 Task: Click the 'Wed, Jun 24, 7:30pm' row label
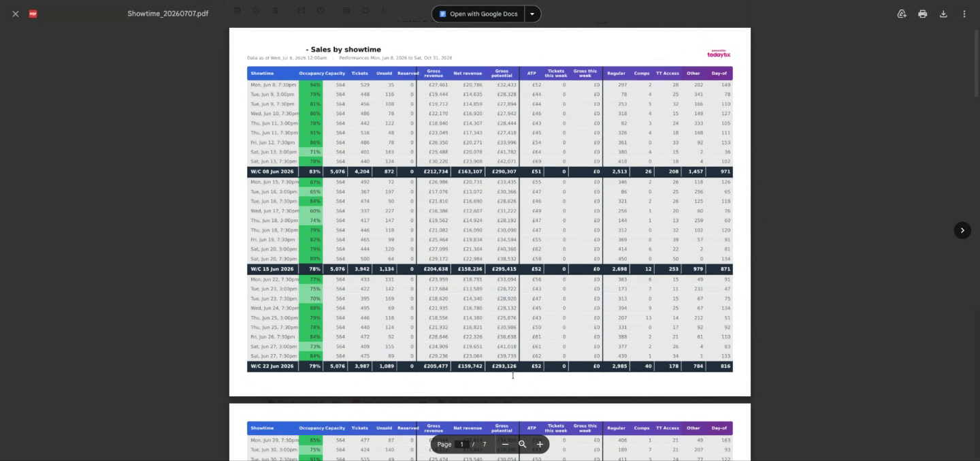click(274, 308)
